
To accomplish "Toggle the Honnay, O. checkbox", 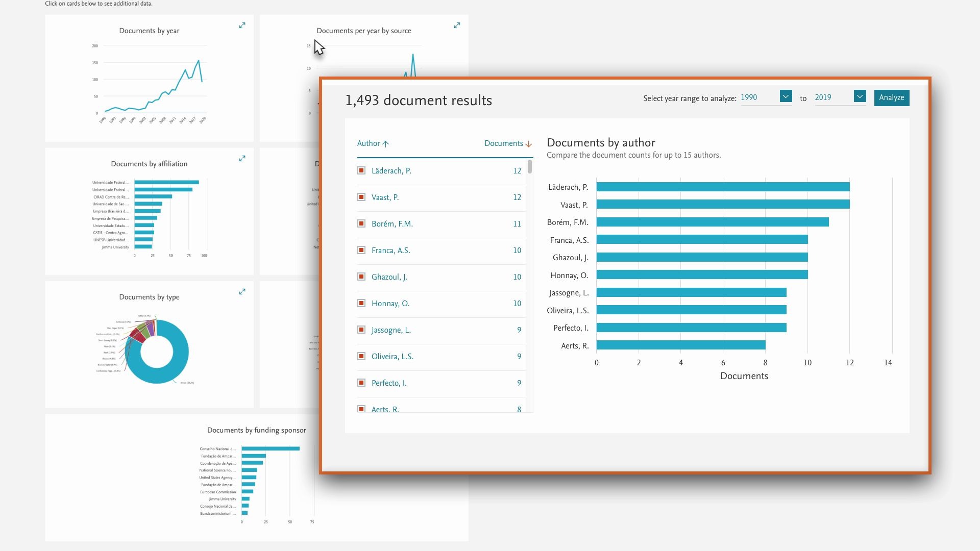I will pyautogui.click(x=361, y=303).
